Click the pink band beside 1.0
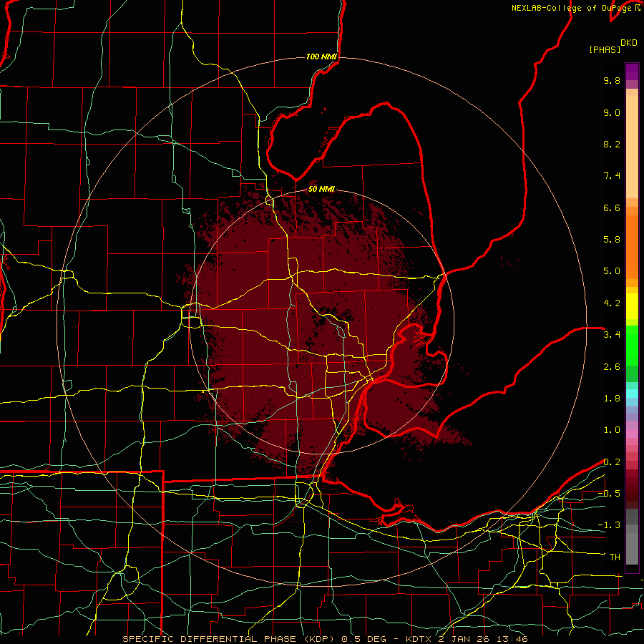The height and width of the screenshot is (644, 644). pos(632,434)
